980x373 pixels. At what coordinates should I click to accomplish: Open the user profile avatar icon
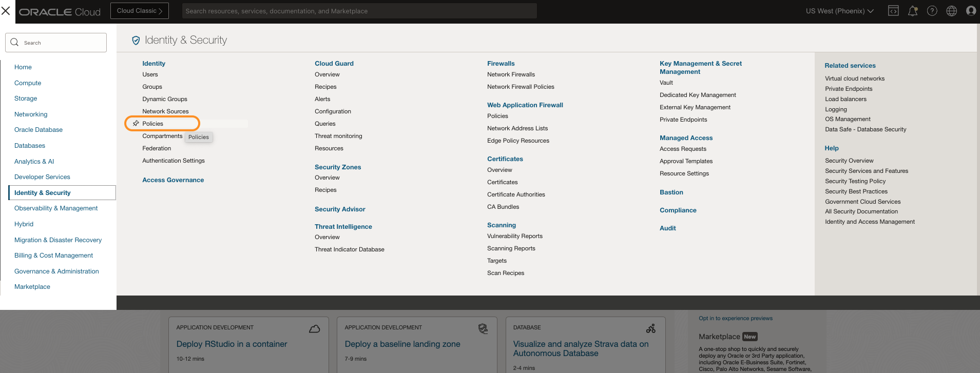pyautogui.click(x=971, y=11)
